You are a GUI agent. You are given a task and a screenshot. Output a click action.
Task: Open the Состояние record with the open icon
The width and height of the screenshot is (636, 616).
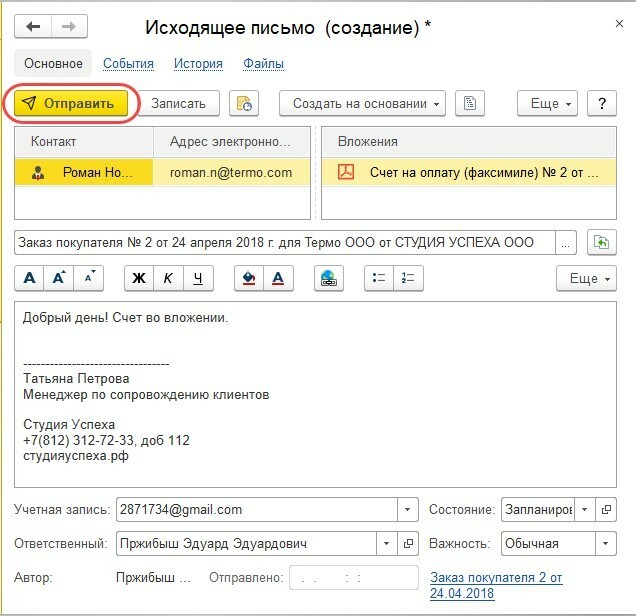click(606, 509)
